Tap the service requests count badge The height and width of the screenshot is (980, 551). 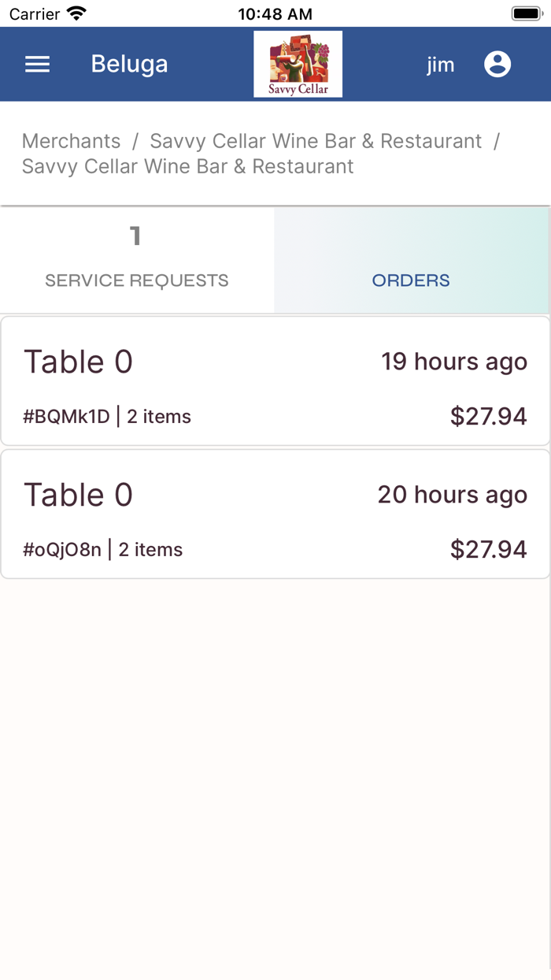(135, 236)
